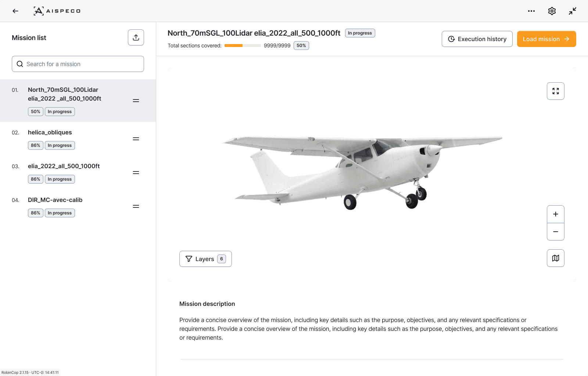
Task: Click drag handle for DIR_MC-avec-calib mission
Action: tap(136, 206)
